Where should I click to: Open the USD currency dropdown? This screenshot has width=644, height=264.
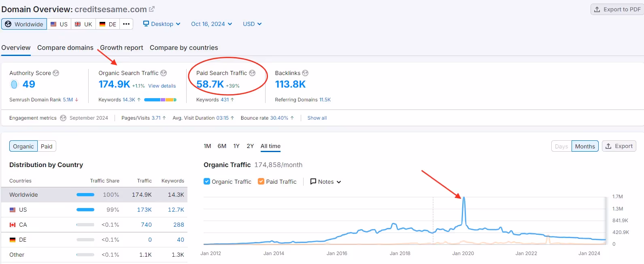coord(252,24)
